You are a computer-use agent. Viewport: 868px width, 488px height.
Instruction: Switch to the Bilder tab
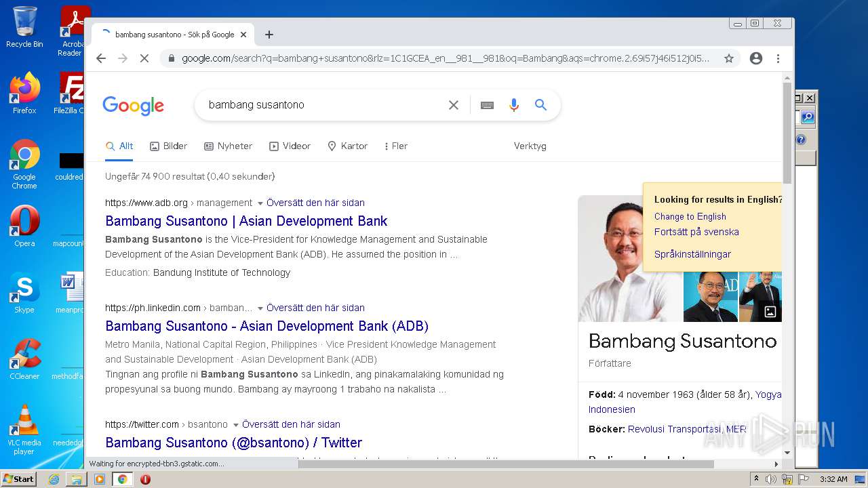(x=168, y=146)
